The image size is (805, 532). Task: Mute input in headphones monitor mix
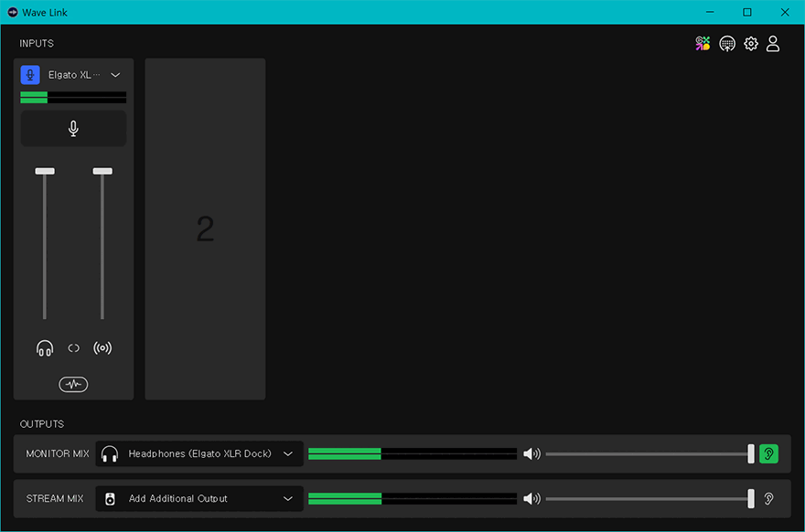pos(45,348)
